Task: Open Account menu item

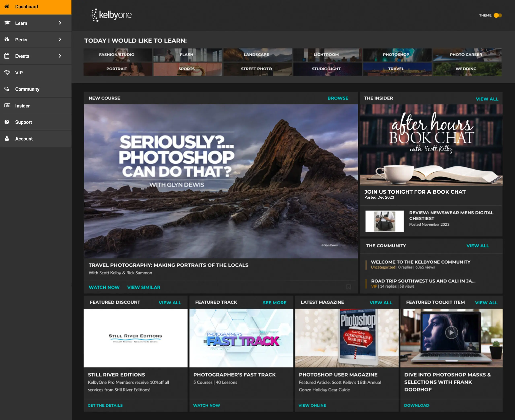Action: (x=36, y=139)
